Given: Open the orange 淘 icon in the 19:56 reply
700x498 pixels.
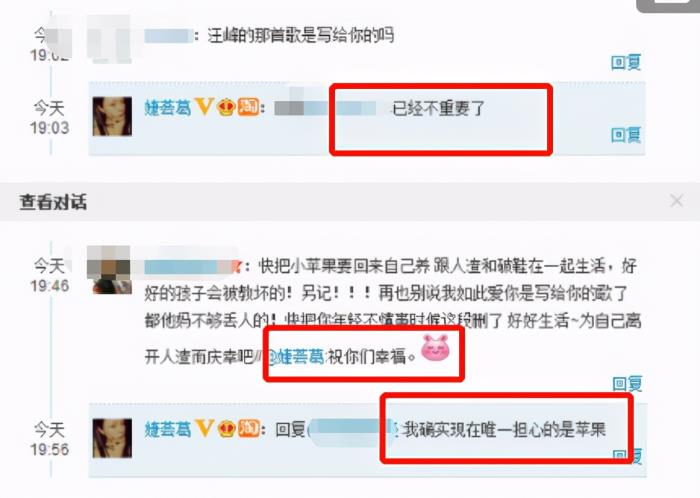Looking at the screenshot, I should click(x=248, y=429).
